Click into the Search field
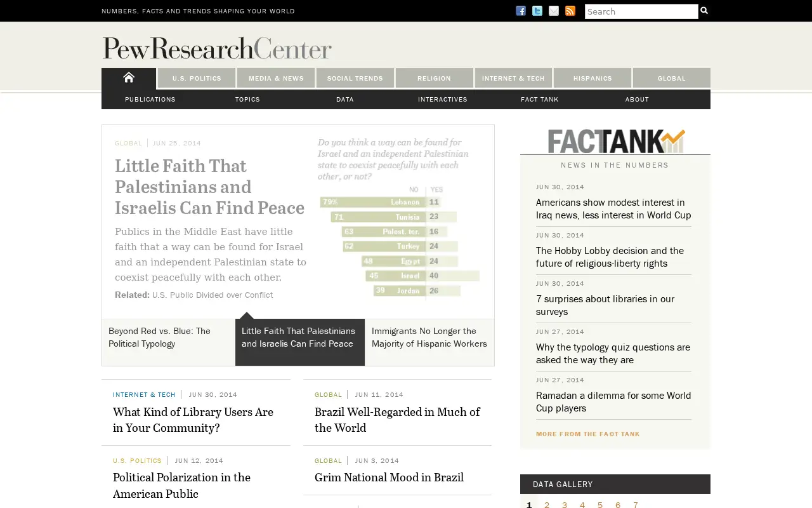Image resolution: width=812 pixels, height=508 pixels. click(641, 11)
